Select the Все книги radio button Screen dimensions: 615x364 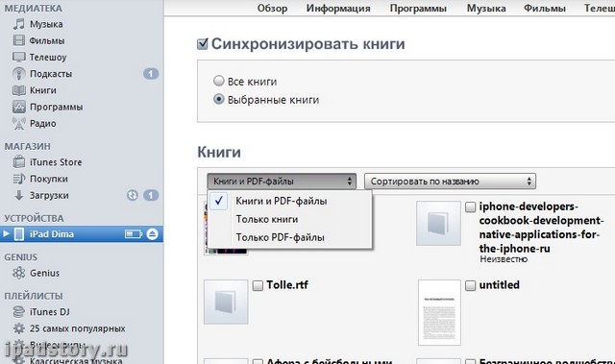click(218, 81)
